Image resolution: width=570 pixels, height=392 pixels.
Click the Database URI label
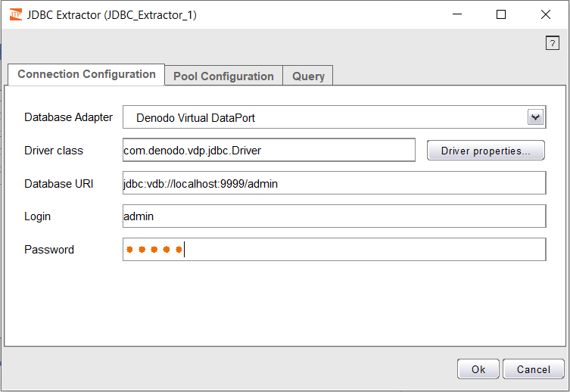point(58,183)
